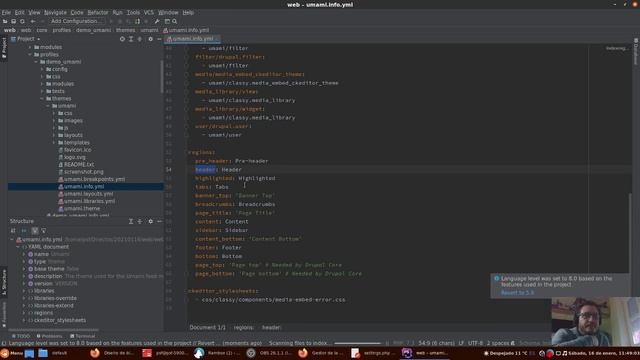Hide the Structure panel with minus icon
Image resolution: width=640 pixels, height=360 pixels.
[159, 221]
